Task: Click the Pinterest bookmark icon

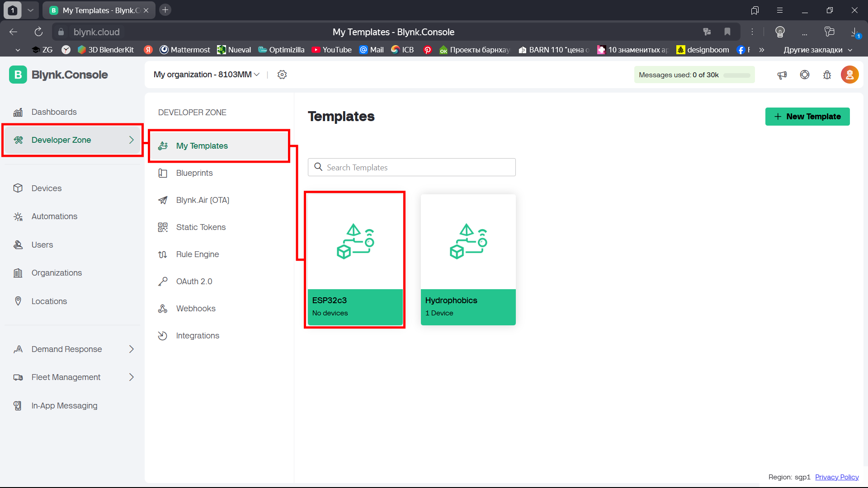Action: (427, 50)
